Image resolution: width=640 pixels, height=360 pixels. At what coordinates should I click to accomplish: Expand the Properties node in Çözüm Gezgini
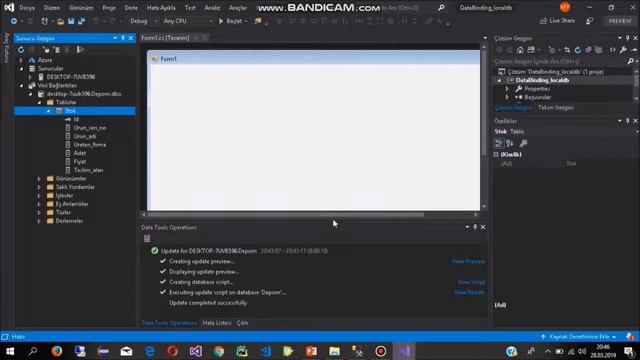(x=507, y=89)
